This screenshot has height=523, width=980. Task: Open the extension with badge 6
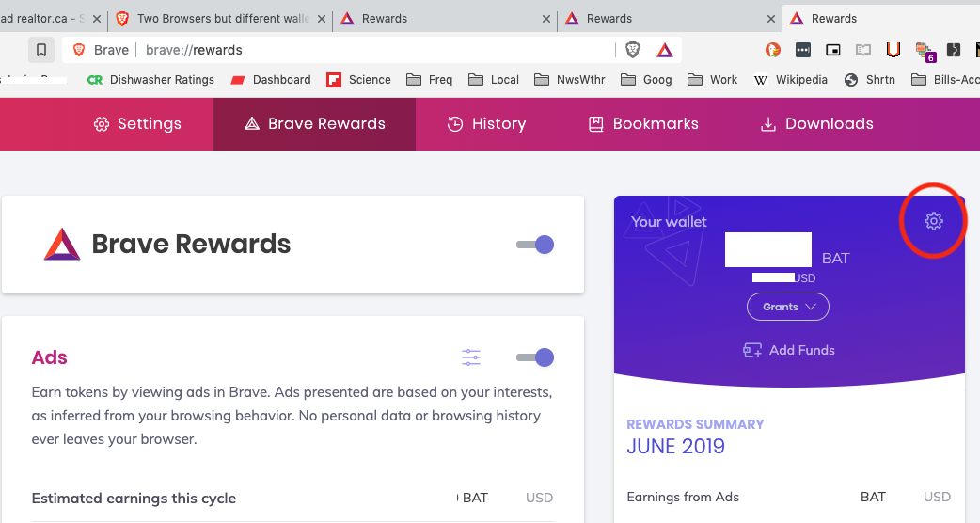(x=925, y=51)
